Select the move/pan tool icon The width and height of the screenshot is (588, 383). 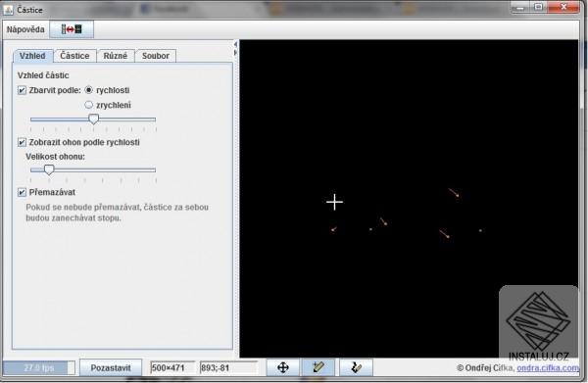(x=283, y=367)
